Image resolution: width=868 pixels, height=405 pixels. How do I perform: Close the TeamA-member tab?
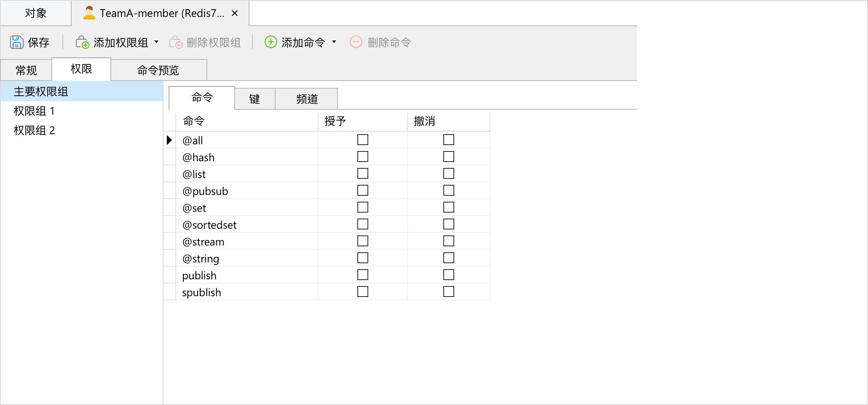pyautogui.click(x=235, y=13)
